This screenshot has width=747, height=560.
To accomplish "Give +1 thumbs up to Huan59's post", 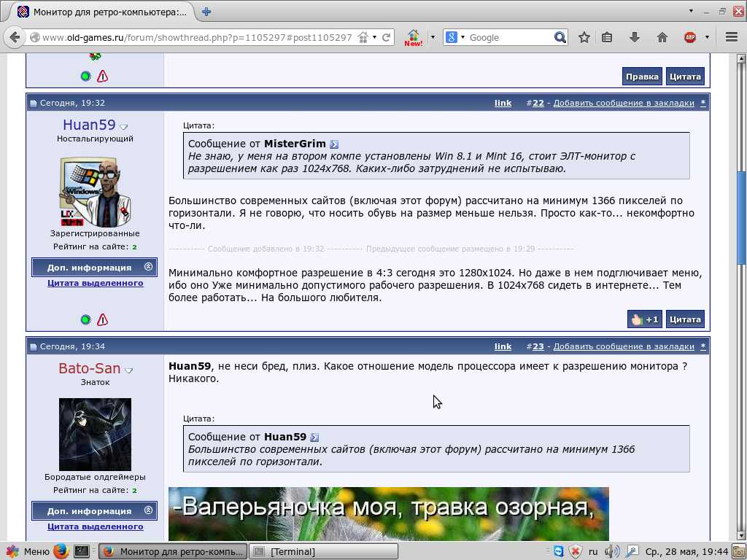I will point(645,319).
